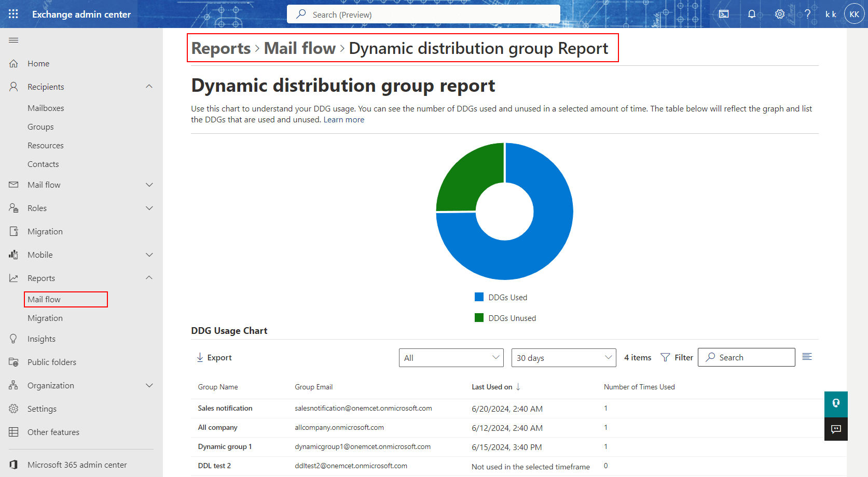Open the settings gear
The width and height of the screenshot is (868, 477).
coord(779,14)
